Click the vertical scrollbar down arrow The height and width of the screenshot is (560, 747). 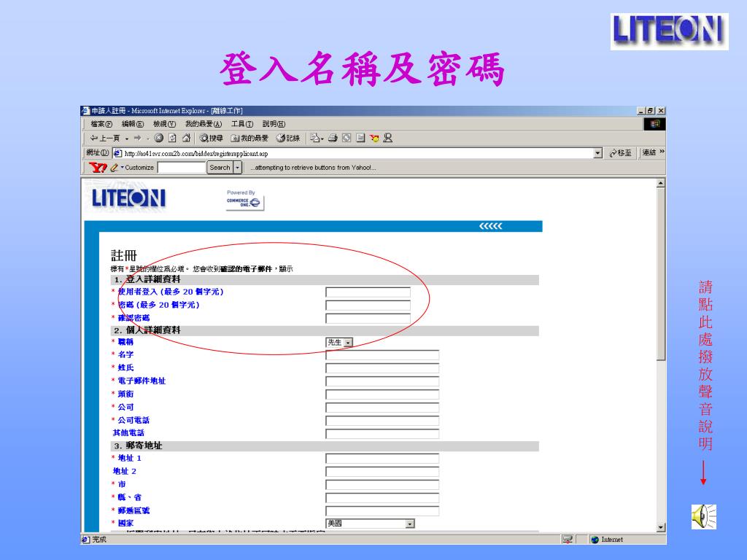coord(661,527)
